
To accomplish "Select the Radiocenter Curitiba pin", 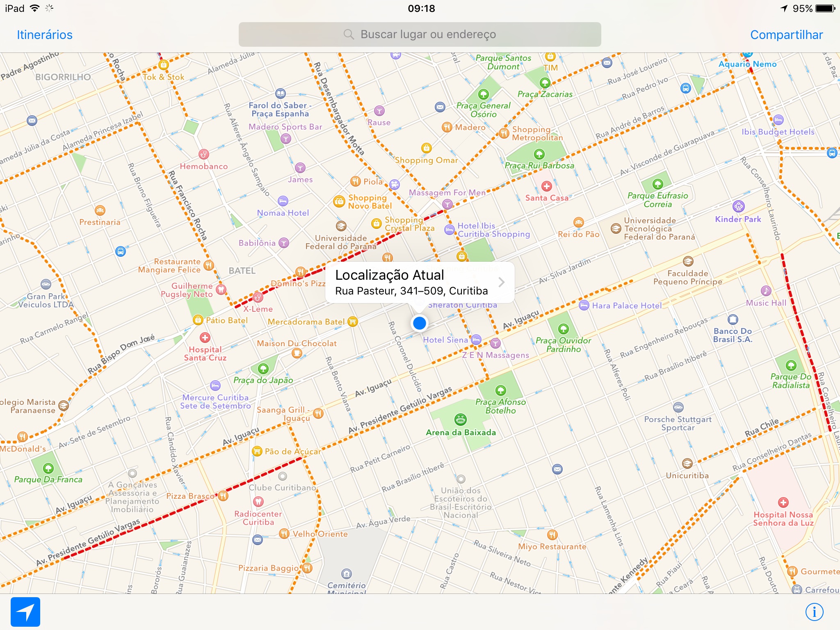I will coord(258,502).
